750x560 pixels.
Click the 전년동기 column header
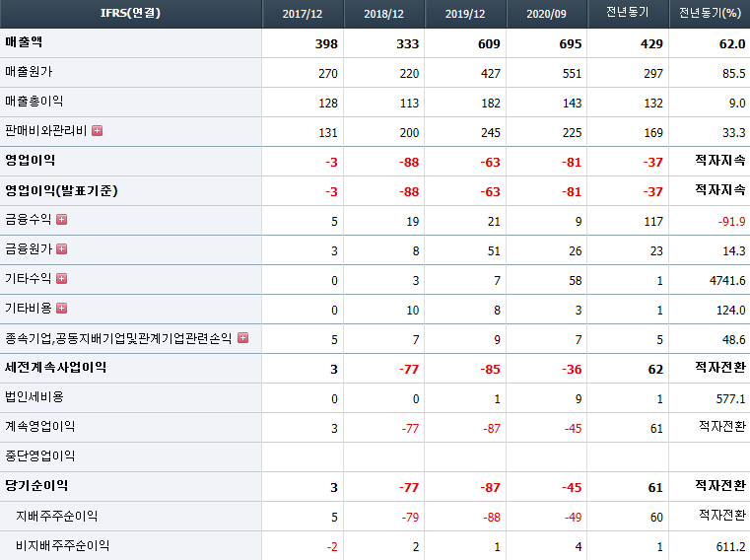(x=628, y=13)
